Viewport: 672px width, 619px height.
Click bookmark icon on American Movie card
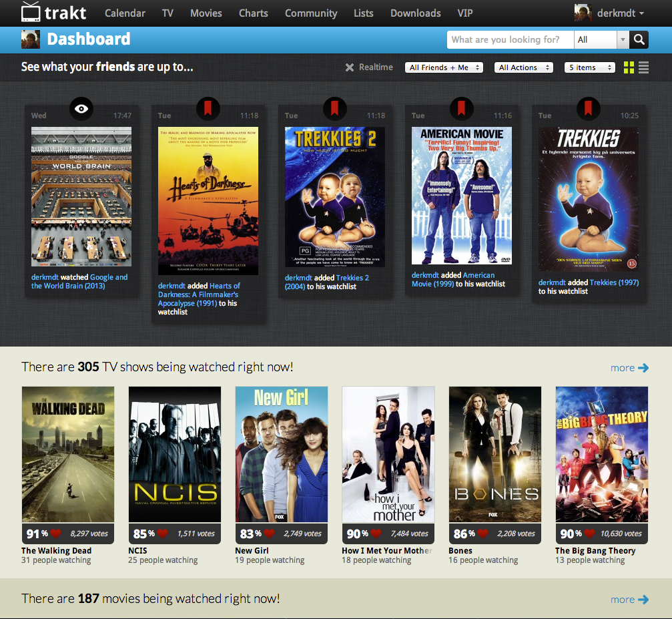click(462, 109)
